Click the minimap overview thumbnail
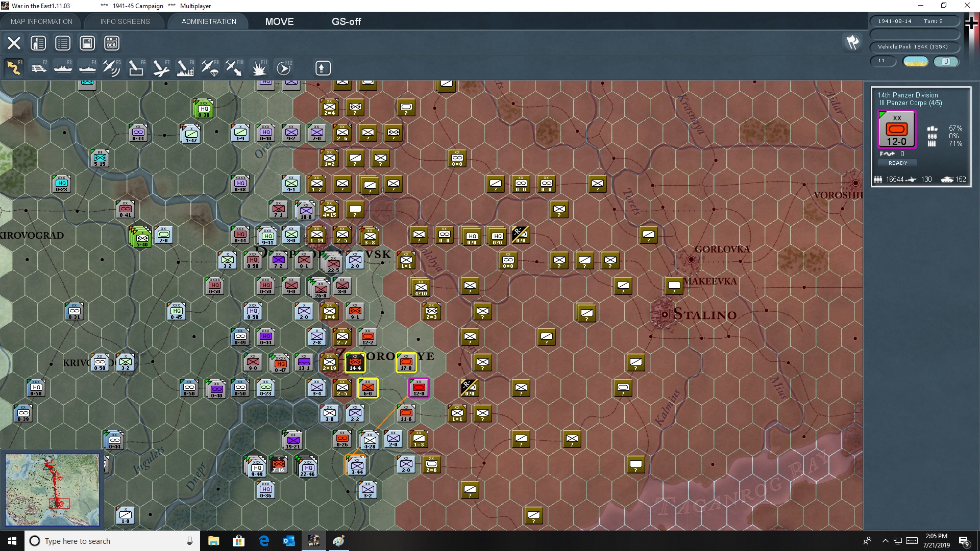This screenshot has height=551, width=980. (x=52, y=490)
